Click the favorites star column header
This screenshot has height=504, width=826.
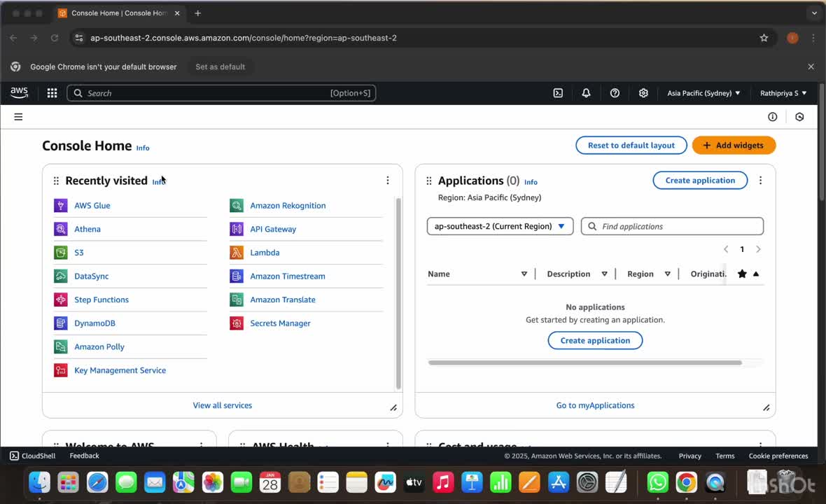(x=742, y=274)
